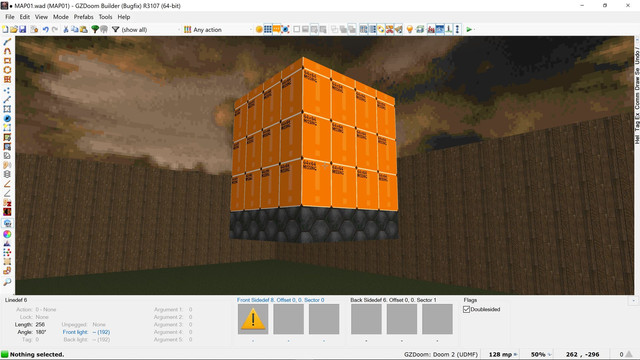Select the Draw Lines tool in sidebar
This screenshot has width=640, height=360.
coord(7,42)
